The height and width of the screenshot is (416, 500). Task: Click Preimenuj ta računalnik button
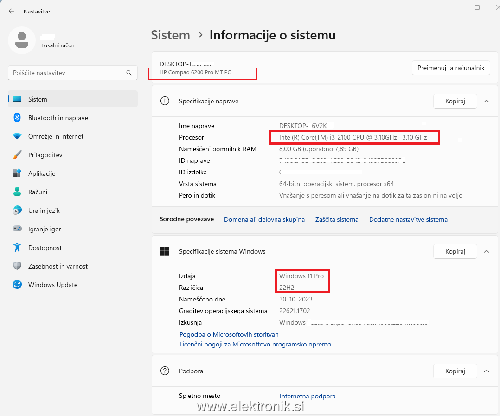[x=451, y=68]
